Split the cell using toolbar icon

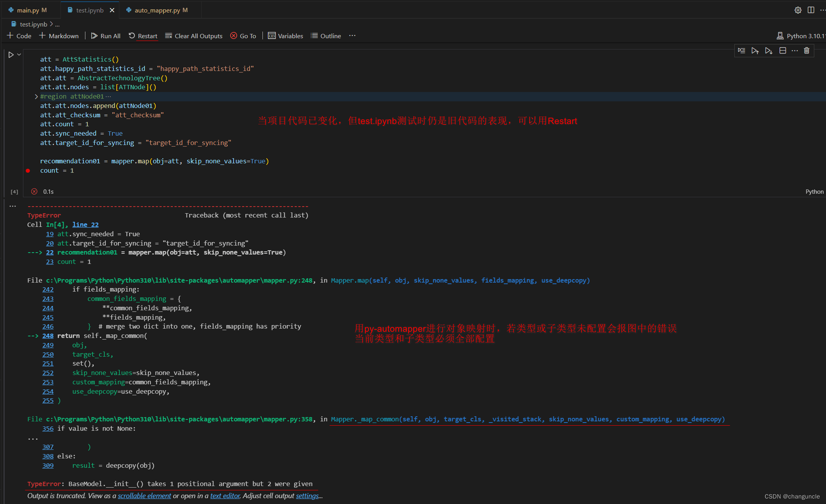click(x=782, y=51)
